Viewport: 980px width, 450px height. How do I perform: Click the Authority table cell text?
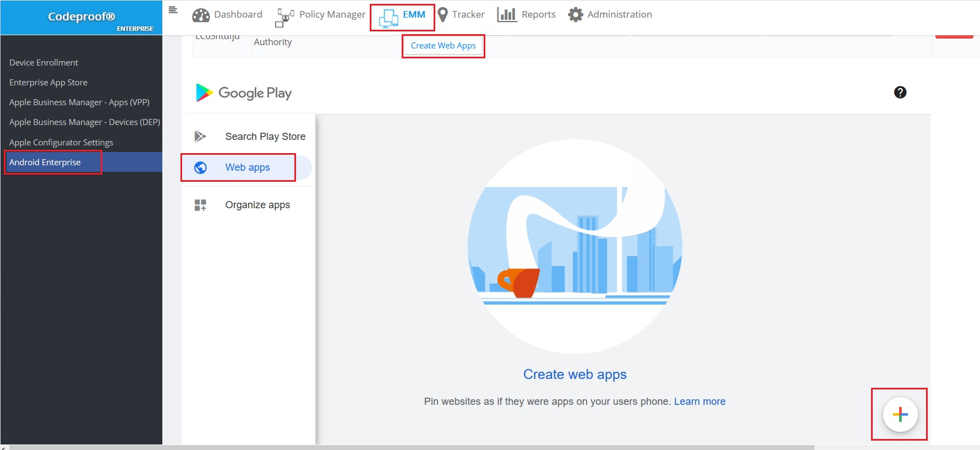coord(273,42)
